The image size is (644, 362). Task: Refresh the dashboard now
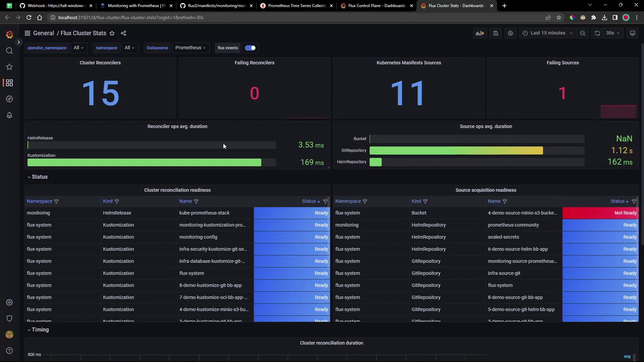pos(597,33)
